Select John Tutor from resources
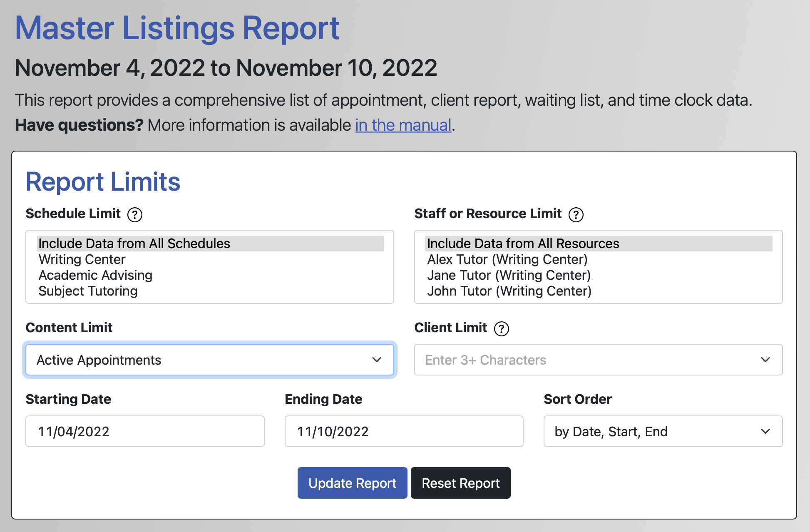Viewport: 810px width, 532px height. click(x=509, y=291)
